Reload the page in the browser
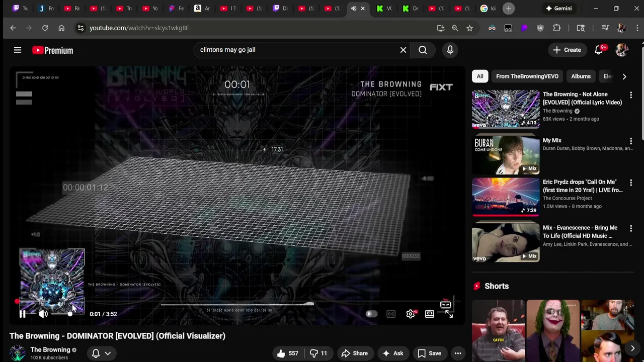 pyautogui.click(x=45, y=28)
